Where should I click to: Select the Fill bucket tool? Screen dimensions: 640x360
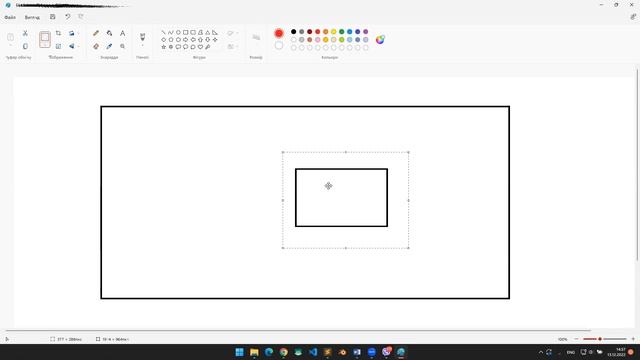pos(109,33)
